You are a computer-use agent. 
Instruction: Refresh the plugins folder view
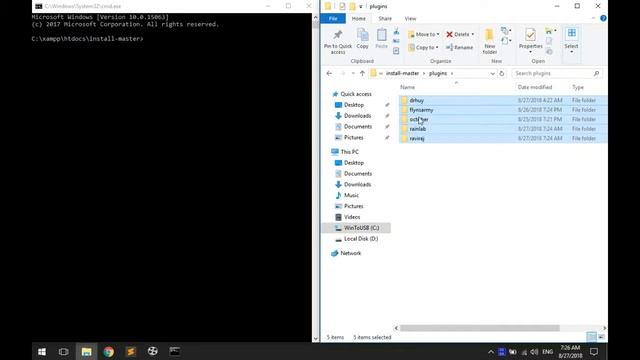pos(502,73)
